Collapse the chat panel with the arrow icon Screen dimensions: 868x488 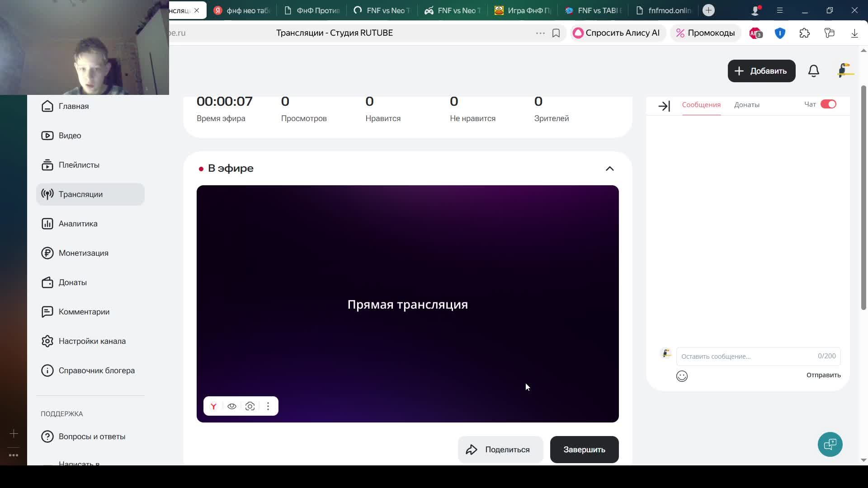(x=664, y=106)
